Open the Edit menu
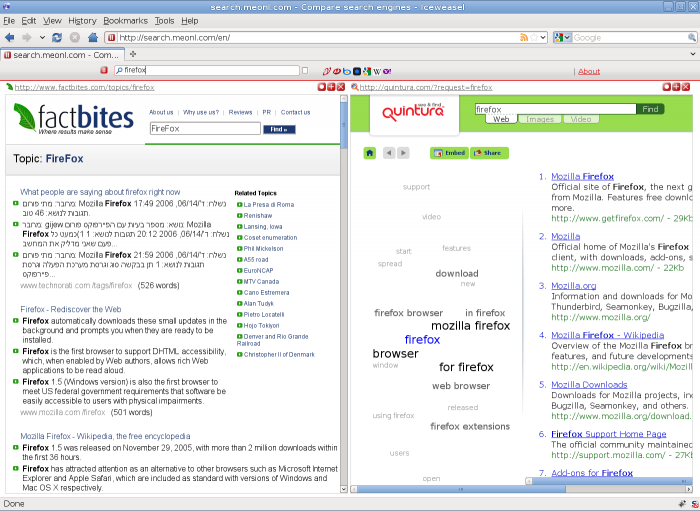 click(29, 21)
